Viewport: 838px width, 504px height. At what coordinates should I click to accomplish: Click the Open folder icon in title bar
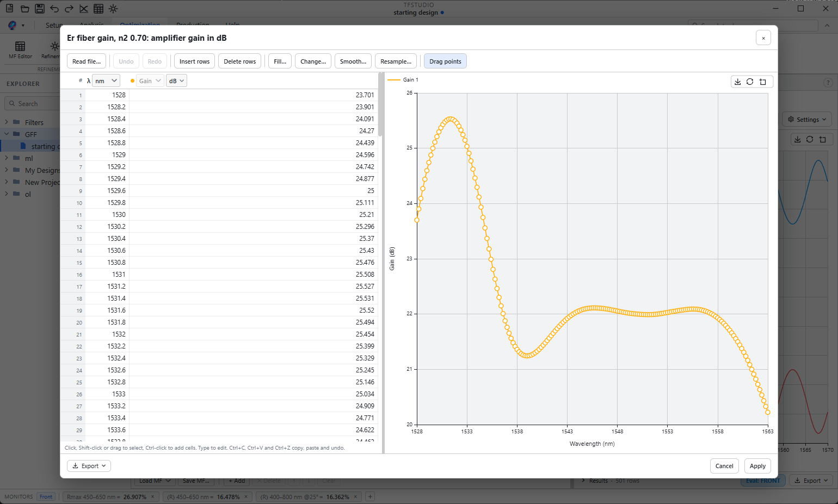click(x=24, y=9)
